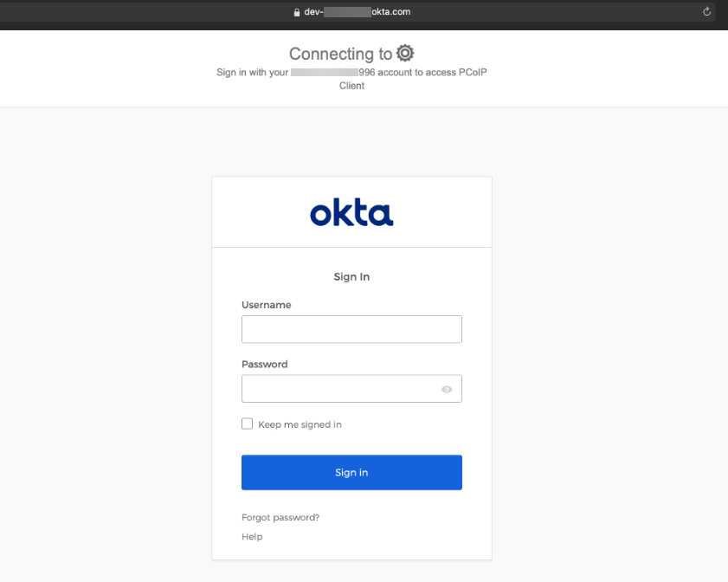
Task: Click the dev- prefix in the address bar
Action: (314, 11)
